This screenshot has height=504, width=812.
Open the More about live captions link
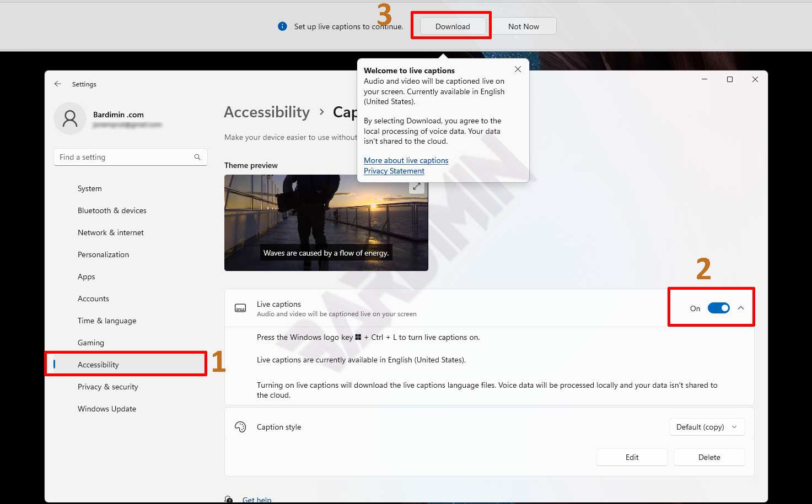click(406, 160)
